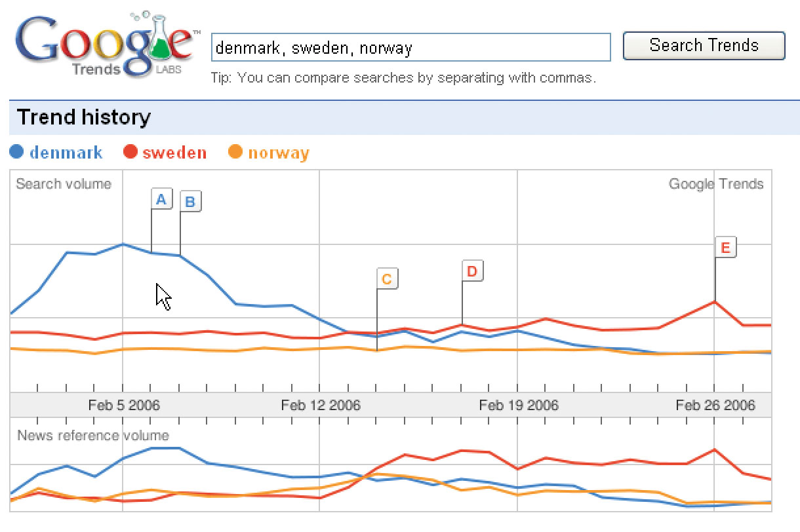Click the Feb 19 2006 date label
The width and height of the screenshot is (800, 532).
[x=519, y=406]
